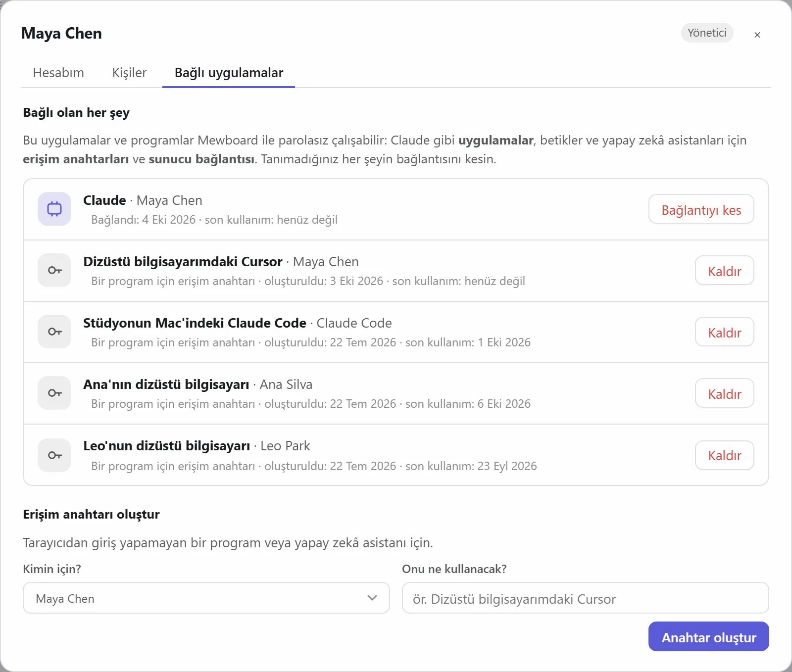Remove Leo'nun dizüstü bilgisayarı access key
The width and height of the screenshot is (792, 672).
(x=724, y=455)
